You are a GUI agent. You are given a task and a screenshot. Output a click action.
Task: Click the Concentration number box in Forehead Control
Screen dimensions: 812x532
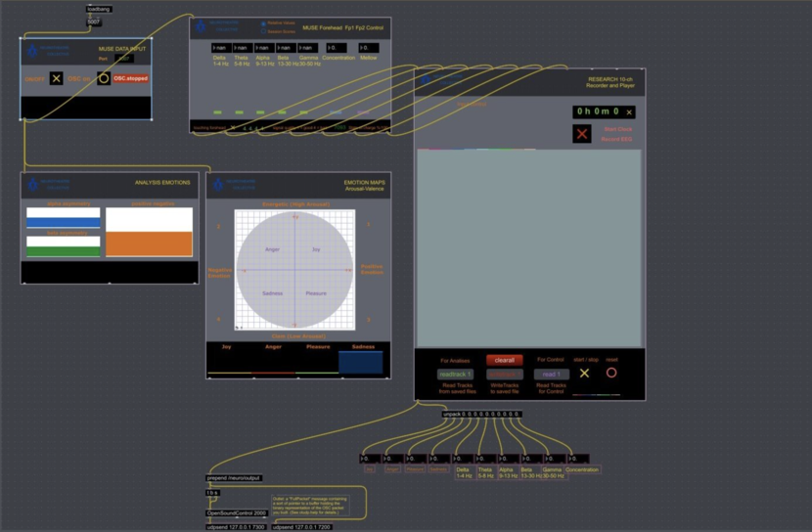pyautogui.click(x=338, y=47)
